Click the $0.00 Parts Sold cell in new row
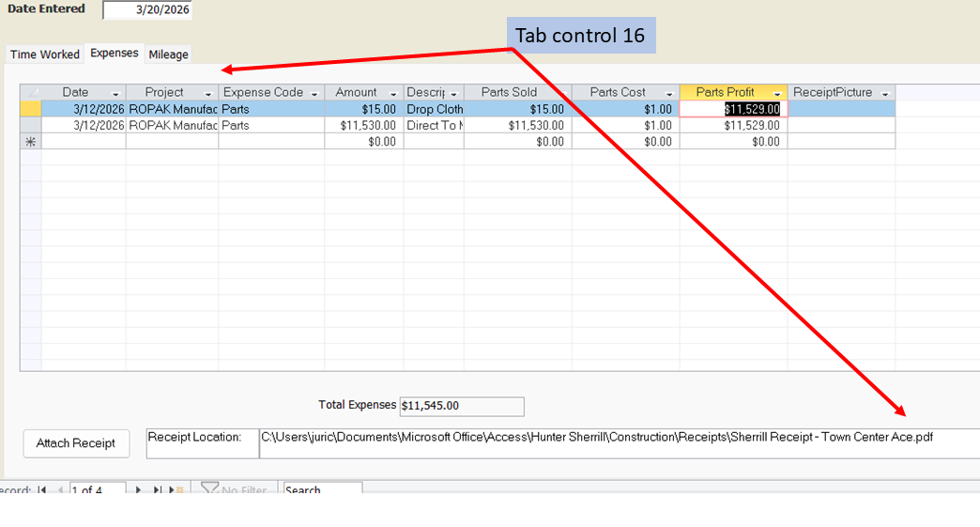 point(517,142)
